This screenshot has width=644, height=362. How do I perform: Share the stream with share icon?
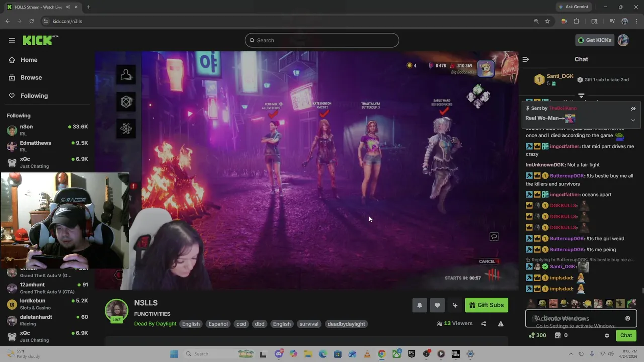click(x=483, y=324)
